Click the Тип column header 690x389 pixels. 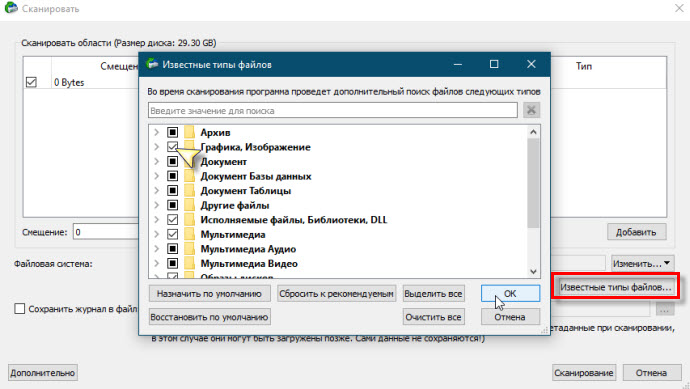point(584,66)
